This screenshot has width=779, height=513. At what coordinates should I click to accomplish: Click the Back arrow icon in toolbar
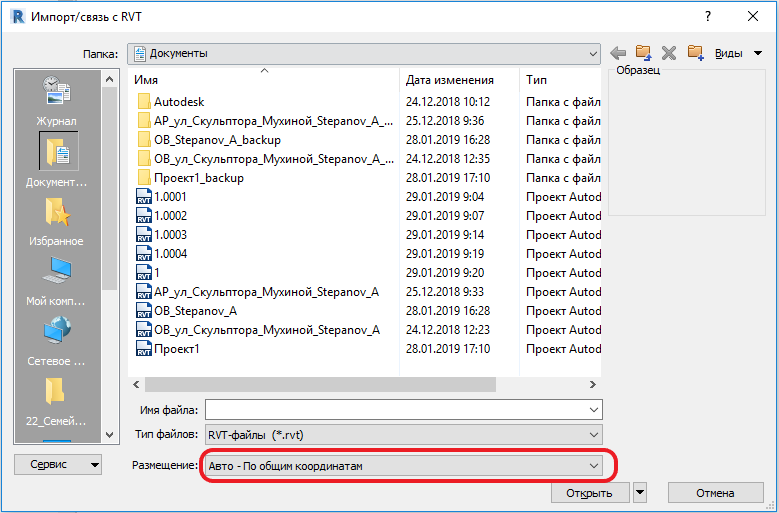pyautogui.click(x=618, y=53)
